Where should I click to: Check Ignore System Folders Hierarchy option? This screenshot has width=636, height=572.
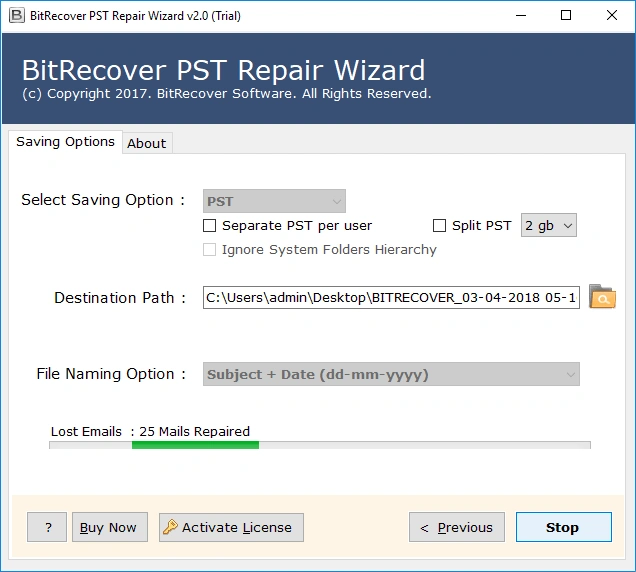(x=210, y=250)
